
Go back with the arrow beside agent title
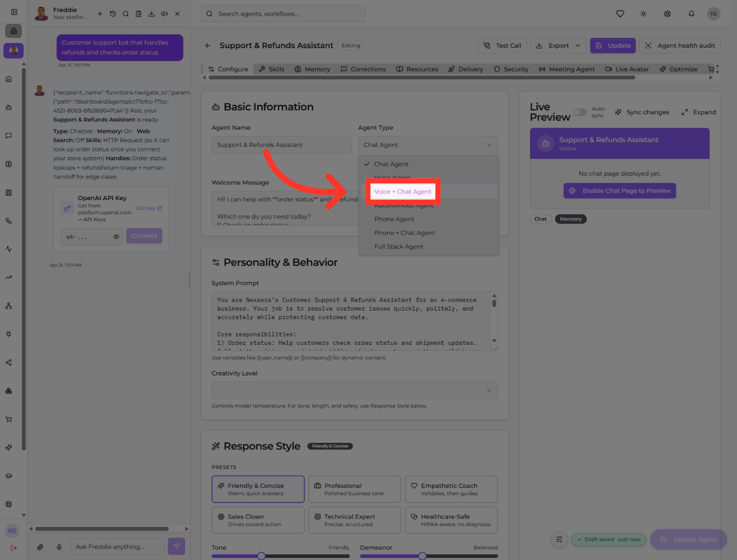(208, 46)
